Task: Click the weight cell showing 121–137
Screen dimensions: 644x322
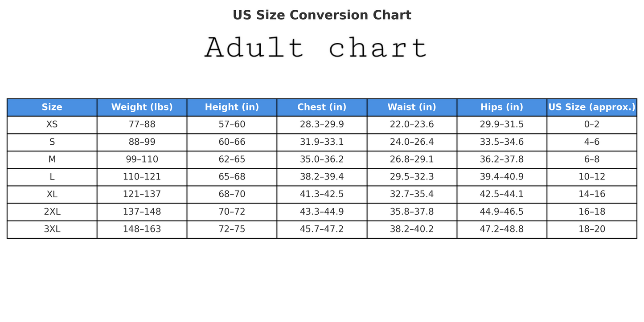Action: click(x=142, y=195)
